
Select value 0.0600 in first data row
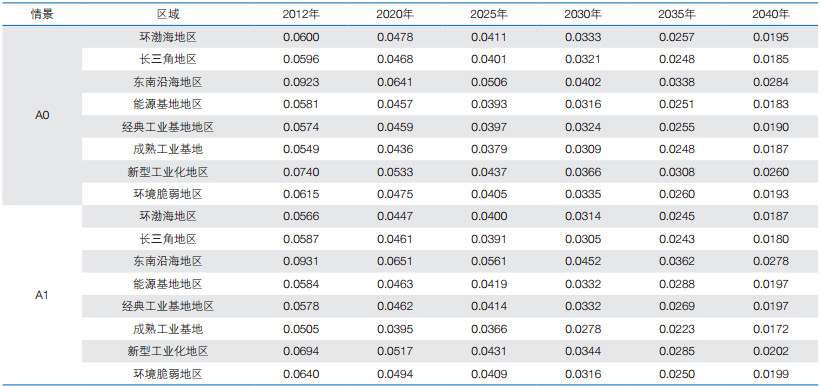301,37
